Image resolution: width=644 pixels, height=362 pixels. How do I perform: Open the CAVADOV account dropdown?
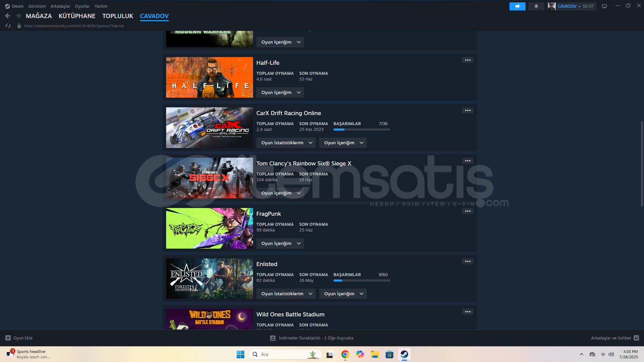(x=569, y=6)
